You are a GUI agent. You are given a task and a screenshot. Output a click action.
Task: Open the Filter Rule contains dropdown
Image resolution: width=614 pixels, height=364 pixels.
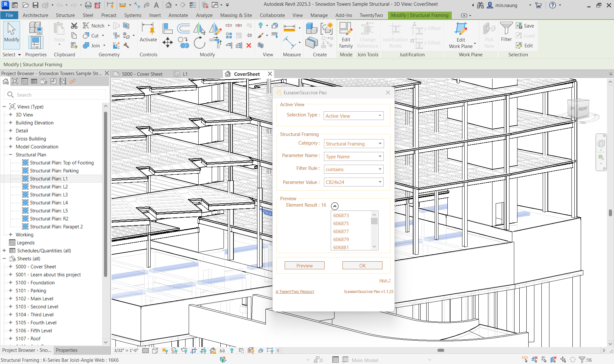[353, 169]
